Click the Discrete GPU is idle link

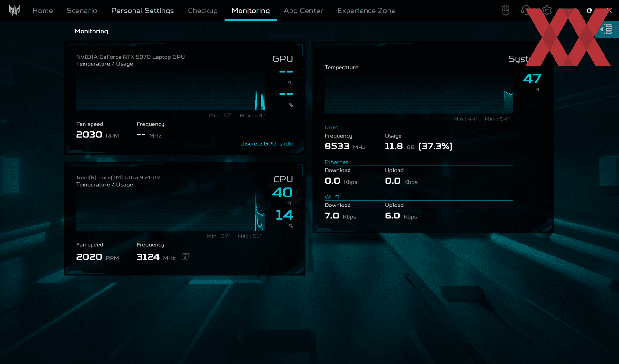pyautogui.click(x=267, y=144)
